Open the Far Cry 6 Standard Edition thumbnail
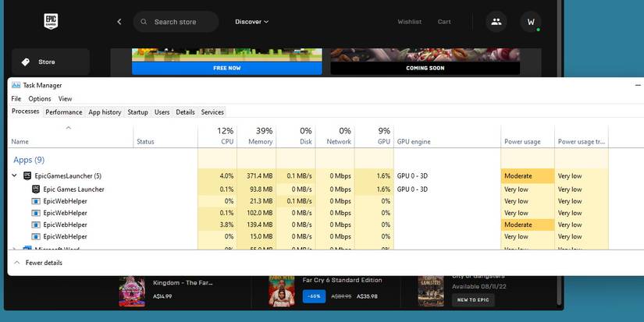 pos(281,291)
